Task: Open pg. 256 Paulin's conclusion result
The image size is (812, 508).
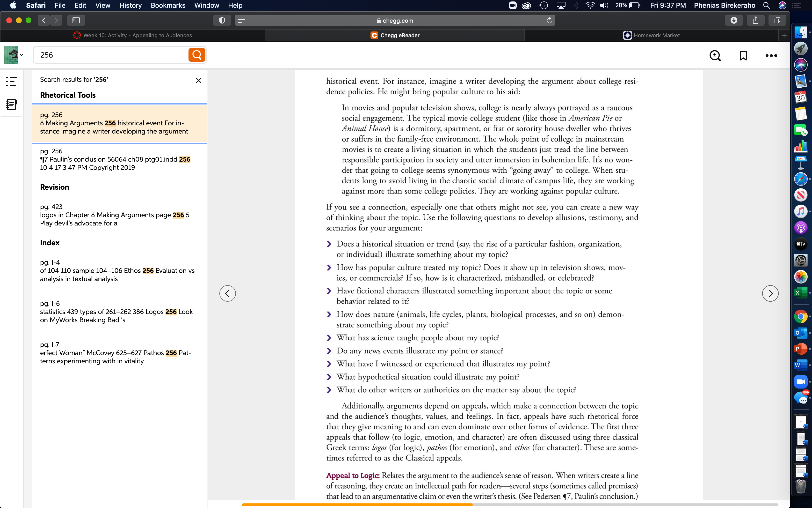Action: (x=119, y=159)
